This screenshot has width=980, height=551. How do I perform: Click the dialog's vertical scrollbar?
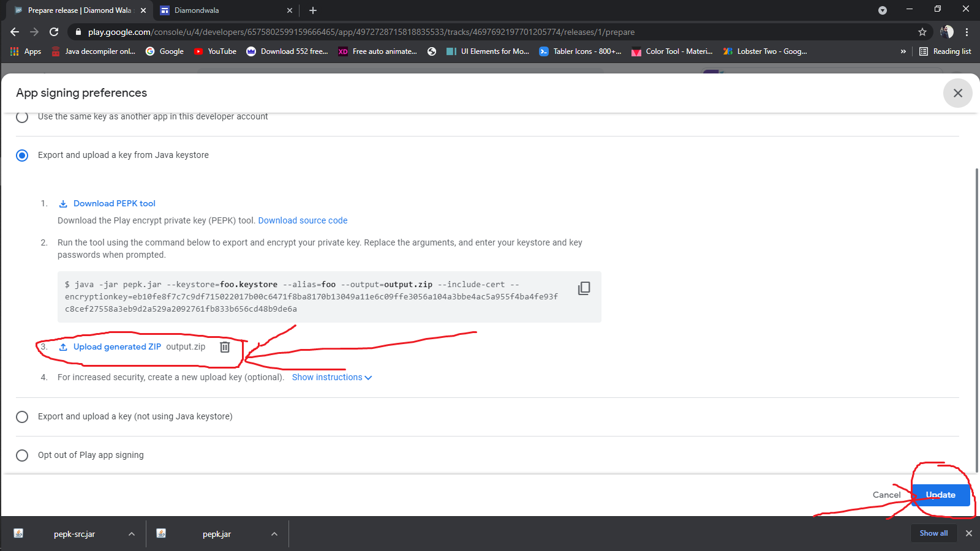pyautogui.click(x=976, y=318)
